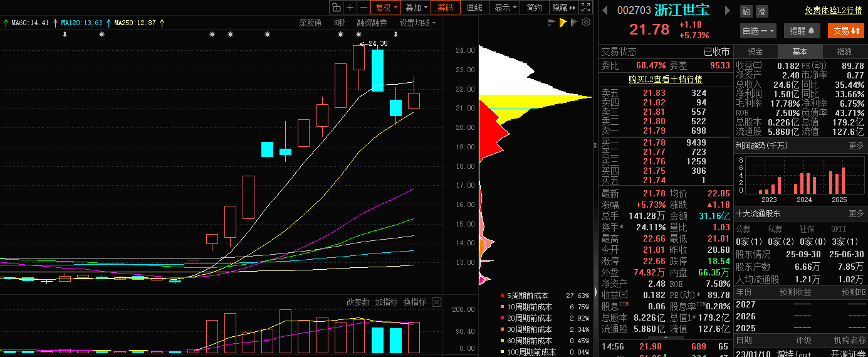This screenshot has height=357, width=868.
Task: Switch to the 指数 tab
Action: pyautogui.click(x=844, y=52)
